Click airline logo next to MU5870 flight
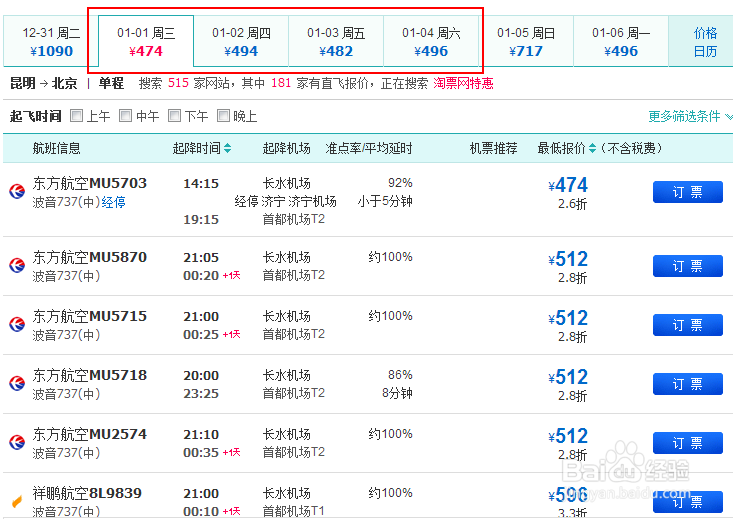 16,265
